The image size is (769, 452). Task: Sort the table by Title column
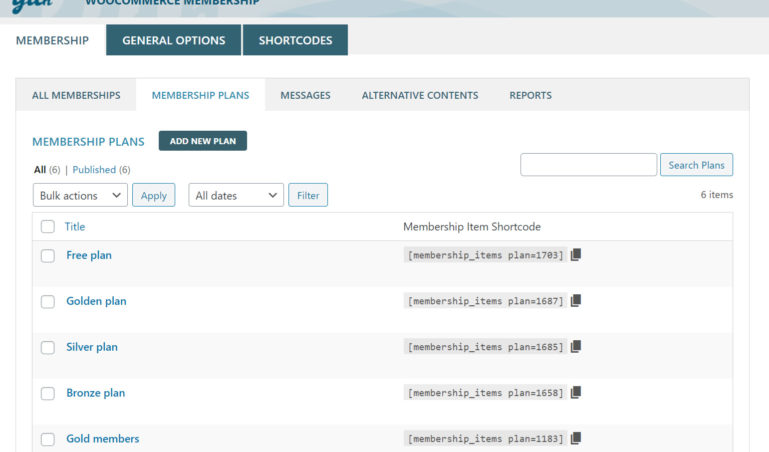(x=75, y=226)
